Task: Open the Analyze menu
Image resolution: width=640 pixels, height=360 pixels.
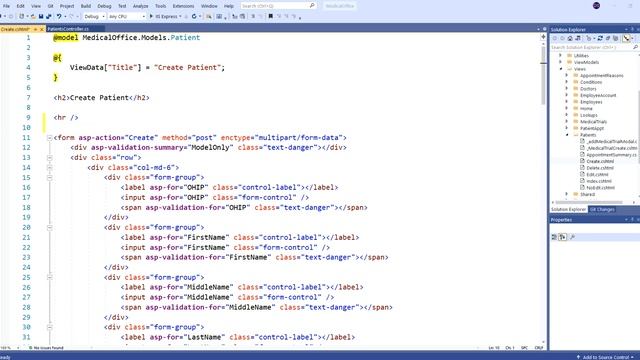Action: [x=140, y=6]
